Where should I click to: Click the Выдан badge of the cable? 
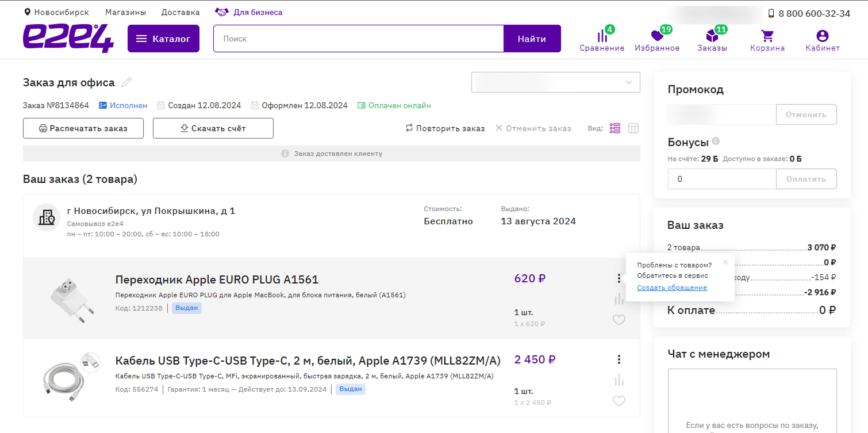pos(351,389)
